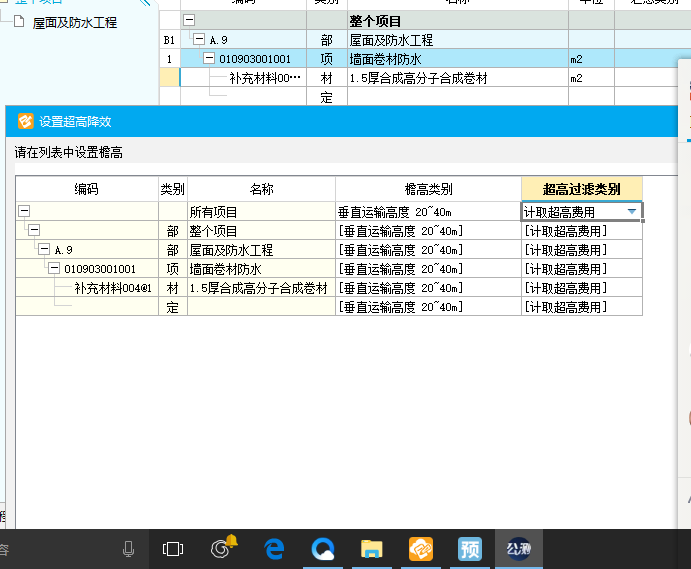Click 补充材料00… code cell in background table
The height and width of the screenshot is (569, 691).
coord(243,78)
